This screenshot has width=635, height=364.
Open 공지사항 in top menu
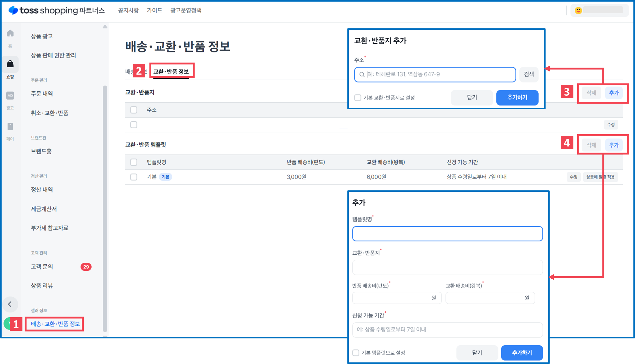pyautogui.click(x=128, y=10)
